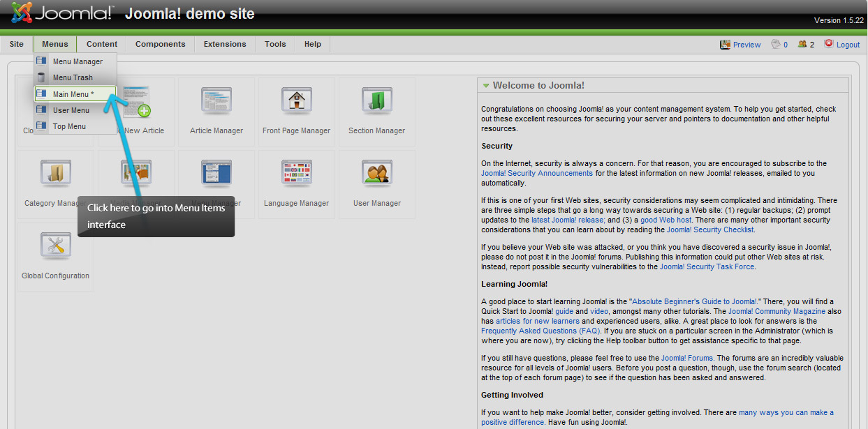This screenshot has height=429, width=868.
Task: Collapse the Welcome to Joomla! panel
Action: point(486,86)
